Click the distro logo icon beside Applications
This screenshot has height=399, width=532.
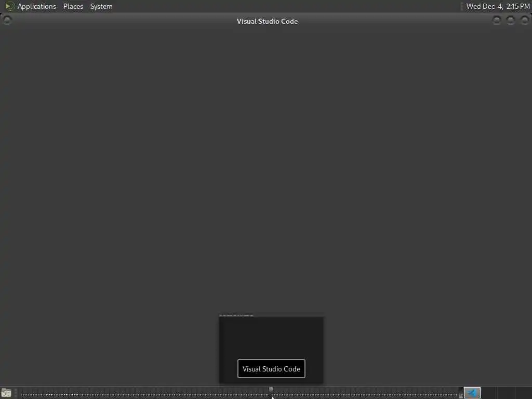pyautogui.click(x=9, y=6)
